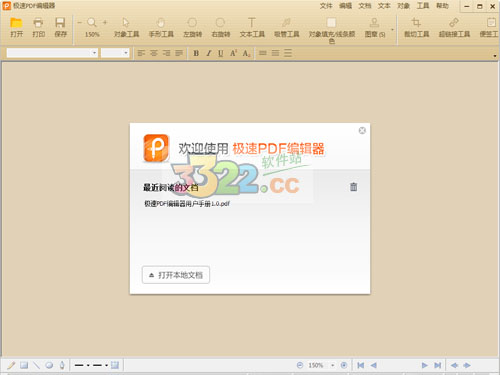The width and height of the screenshot is (500, 375).
Task: Align text left
Action: tap(141, 53)
